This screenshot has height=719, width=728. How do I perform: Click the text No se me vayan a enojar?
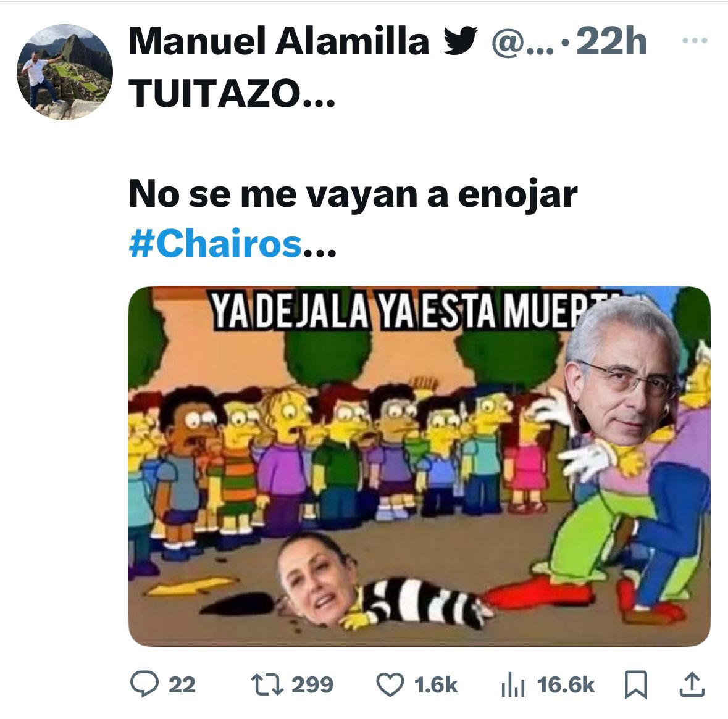click(353, 194)
